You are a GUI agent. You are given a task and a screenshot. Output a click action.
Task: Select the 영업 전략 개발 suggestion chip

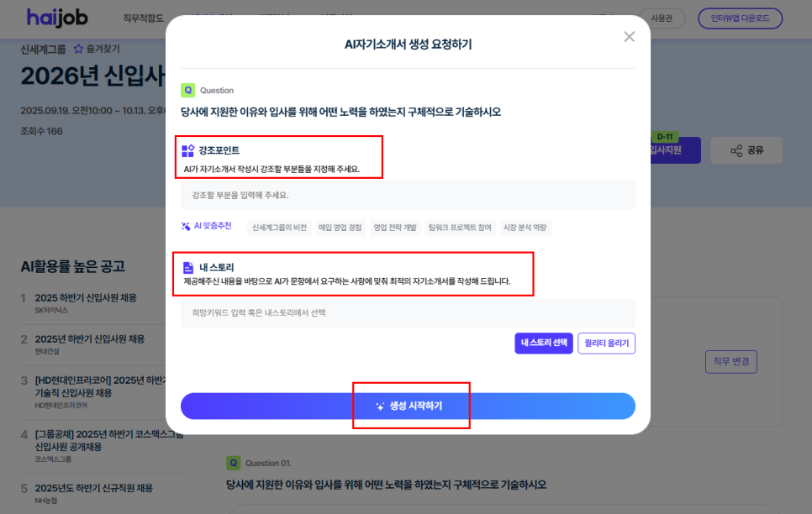point(395,228)
